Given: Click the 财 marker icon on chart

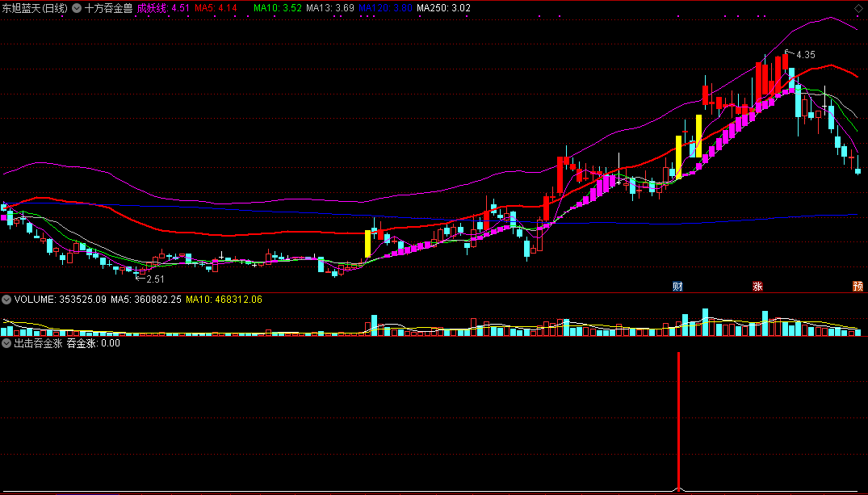Looking at the screenshot, I should point(677,286).
